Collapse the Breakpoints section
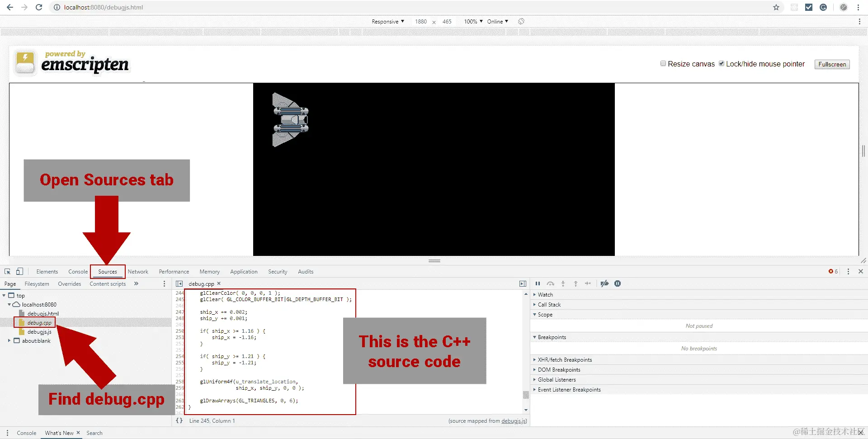Image resolution: width=868 pixels, height=439 pixels. (x=552, y=337)
